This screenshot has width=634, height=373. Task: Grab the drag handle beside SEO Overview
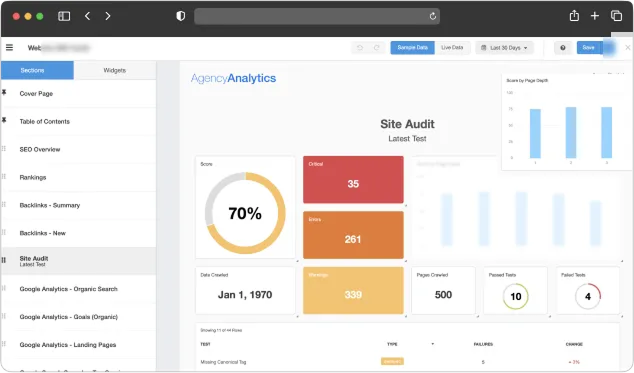[4, 149]
